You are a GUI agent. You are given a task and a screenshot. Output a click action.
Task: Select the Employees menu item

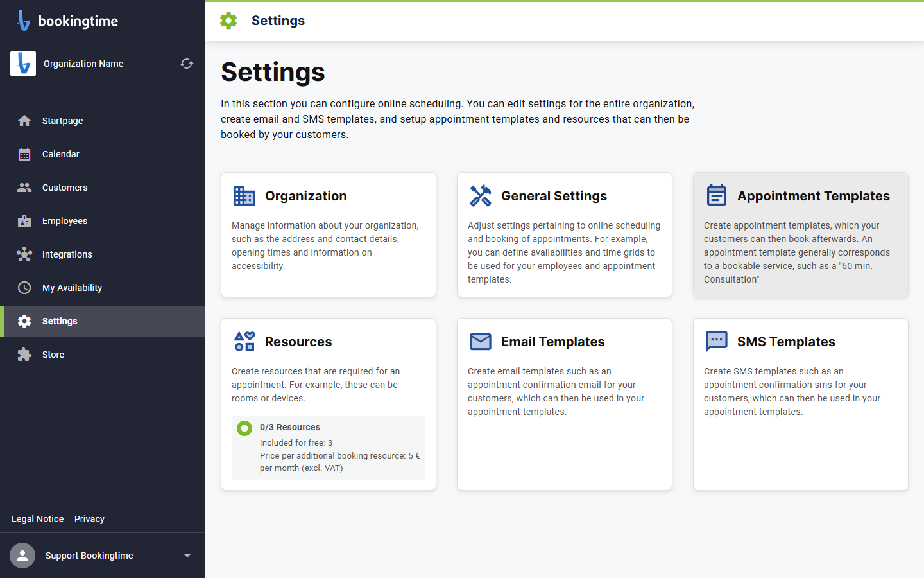tap(103, 221)
